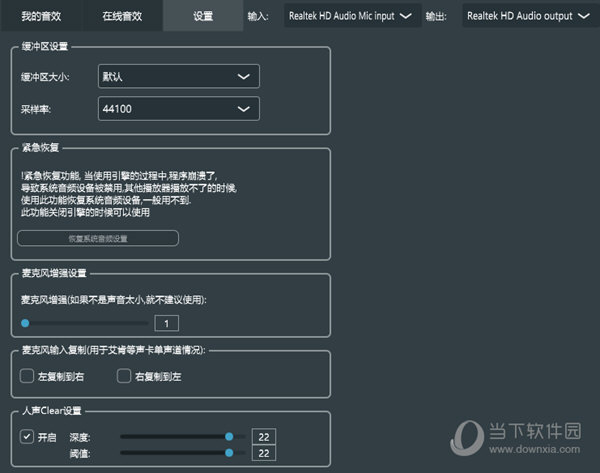Click the 缓冲区大小: label
This screenshot has width=600, height=473.
tap(45, 77)
